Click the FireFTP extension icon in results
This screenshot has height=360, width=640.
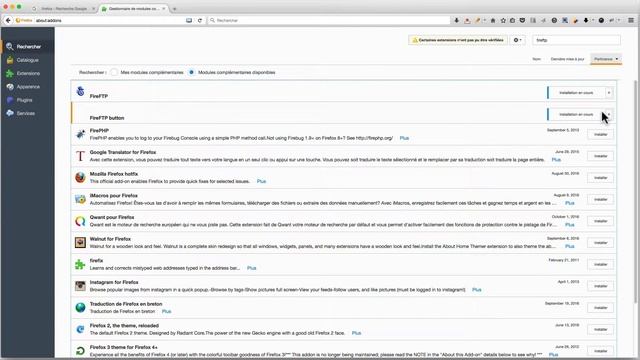[80, 91]
